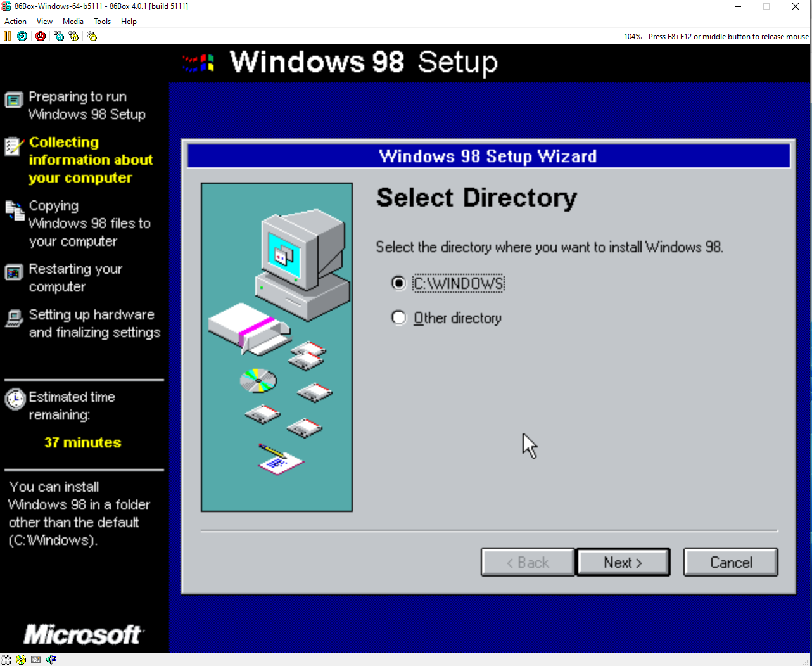This screenshot has width=812, height=666.
Task: Click the blue Hard Reset toolbar icon
Action: pyautogui.click(x=22, y=36)
